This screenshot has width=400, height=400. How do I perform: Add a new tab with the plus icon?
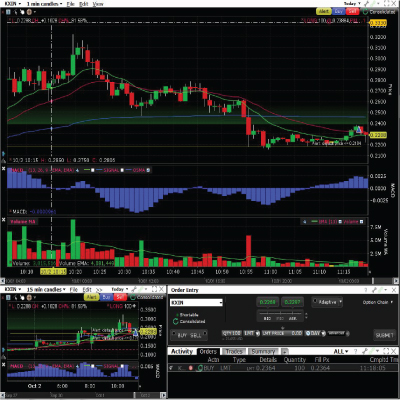click(284, 352)
